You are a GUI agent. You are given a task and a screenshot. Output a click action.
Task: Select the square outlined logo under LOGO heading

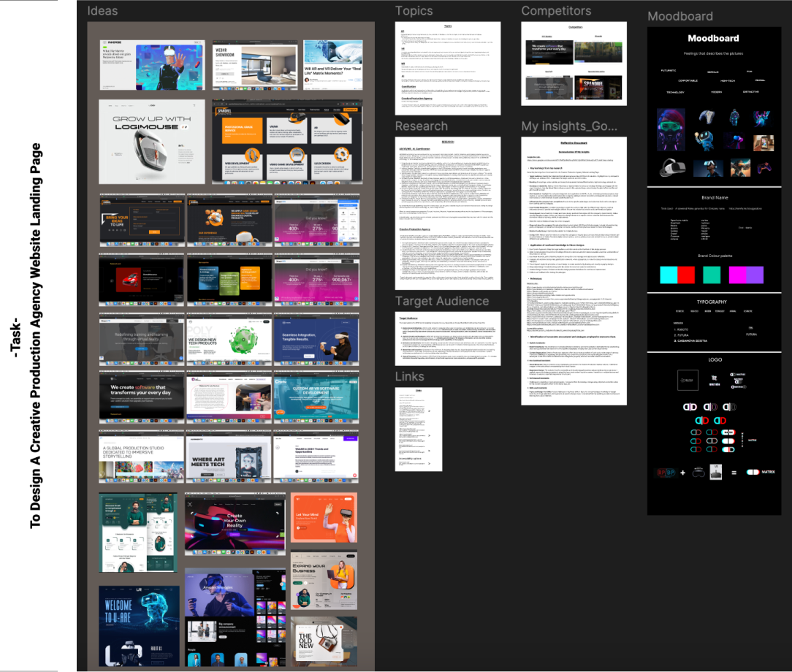coord(688,379)
